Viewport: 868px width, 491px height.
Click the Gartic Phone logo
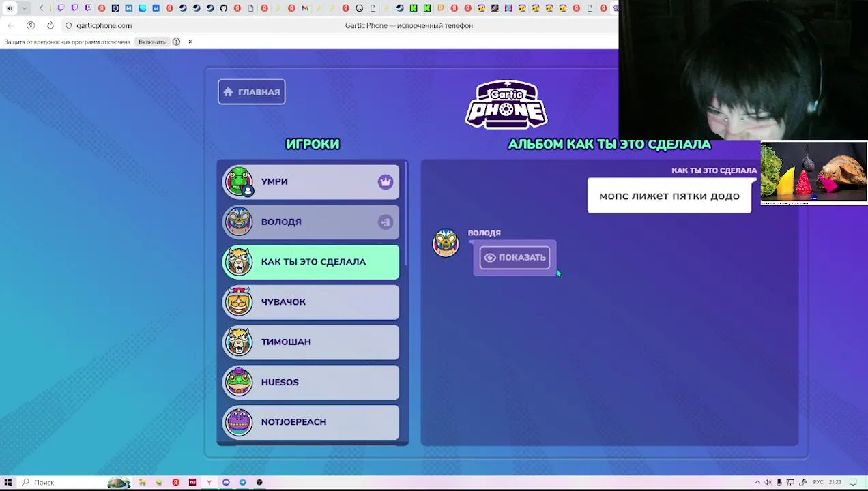click(506, 104)
